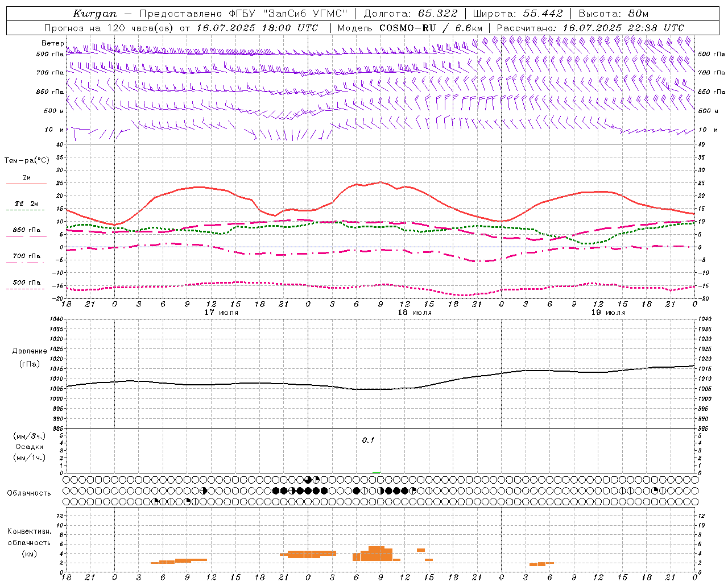Click the "0.1" precipitation amount value
Image resolution: width=728 pixels, height=582 pixels.
pos(369,440)
